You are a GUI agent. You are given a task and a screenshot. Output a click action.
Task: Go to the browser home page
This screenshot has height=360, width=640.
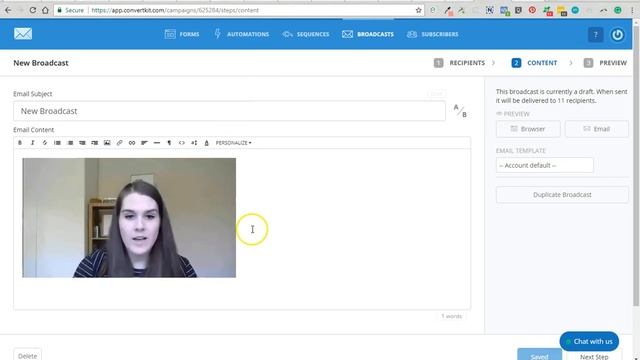(x=45, y=10)
